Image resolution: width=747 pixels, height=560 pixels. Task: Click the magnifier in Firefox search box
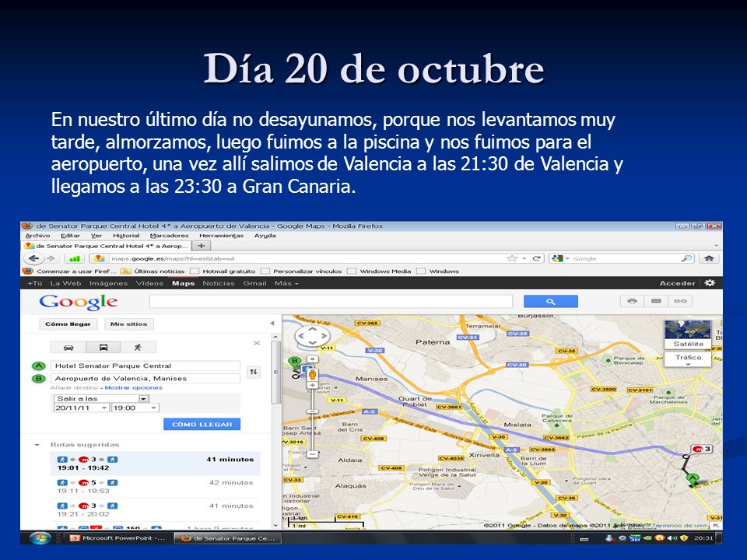point(686,258)
